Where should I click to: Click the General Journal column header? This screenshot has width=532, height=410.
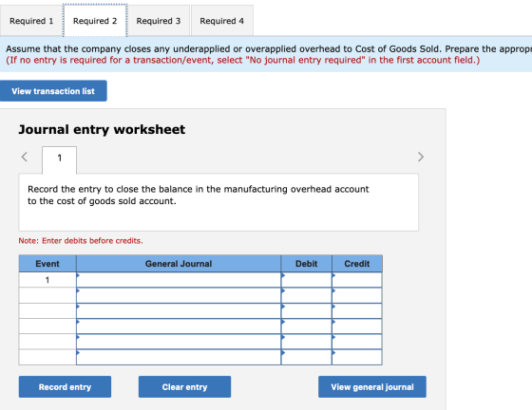pyautogui.click(x=179, y=264)
